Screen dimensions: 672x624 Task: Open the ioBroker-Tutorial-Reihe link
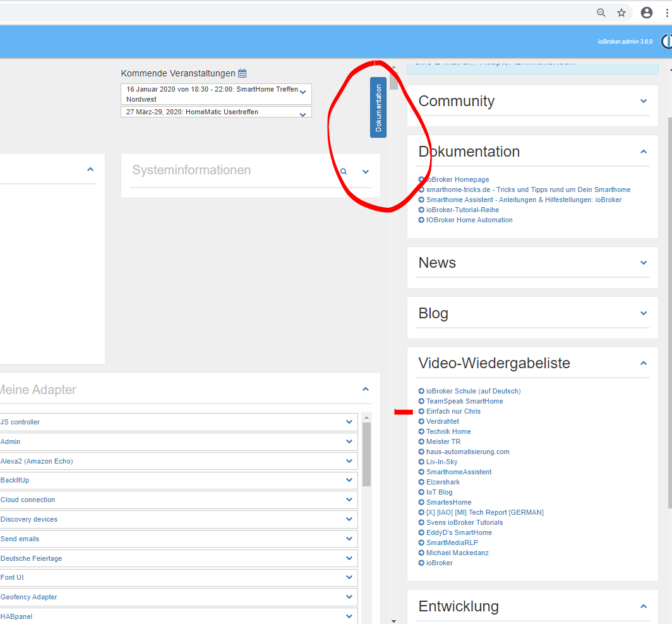462,210
